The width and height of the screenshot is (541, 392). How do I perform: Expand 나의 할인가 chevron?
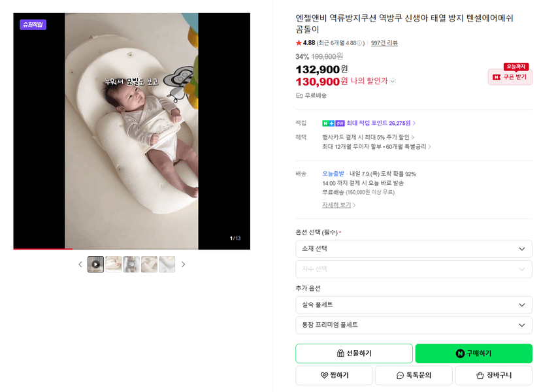point(393,82)
